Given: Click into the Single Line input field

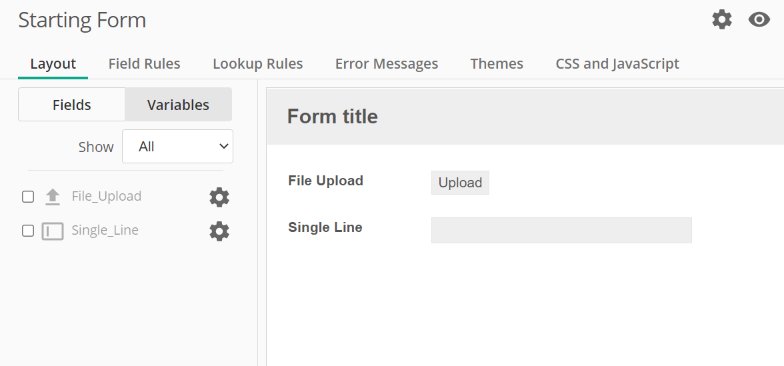Looking at the screenshot, I should (561, 230).
